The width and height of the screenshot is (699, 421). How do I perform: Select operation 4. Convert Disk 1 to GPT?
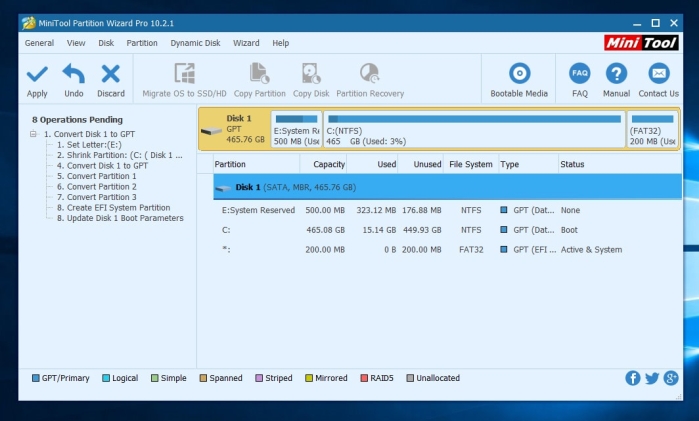coord(102,165)
